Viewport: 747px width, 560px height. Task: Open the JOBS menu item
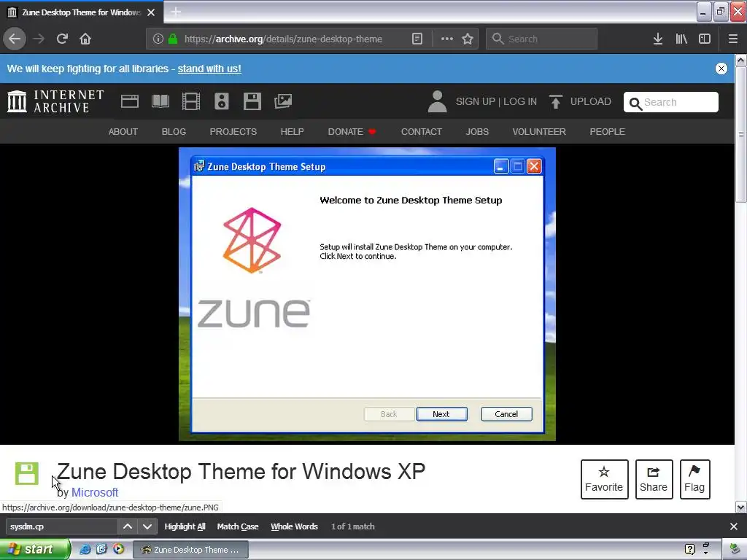click(477, 131)
